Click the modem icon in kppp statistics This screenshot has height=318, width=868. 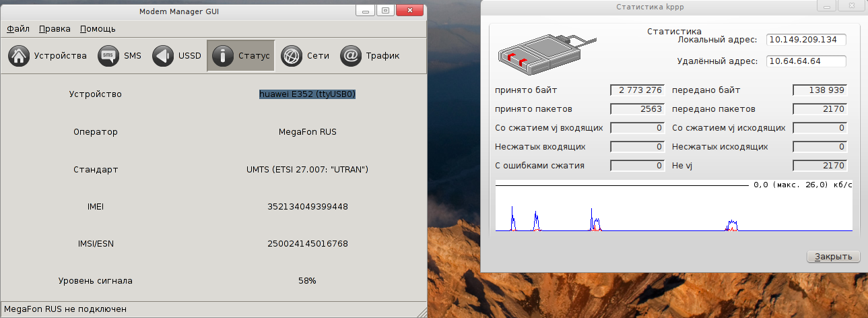(x=549, y=53)
